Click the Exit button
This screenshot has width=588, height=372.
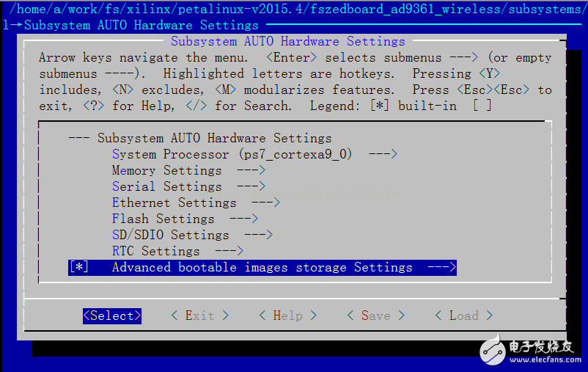199,316
